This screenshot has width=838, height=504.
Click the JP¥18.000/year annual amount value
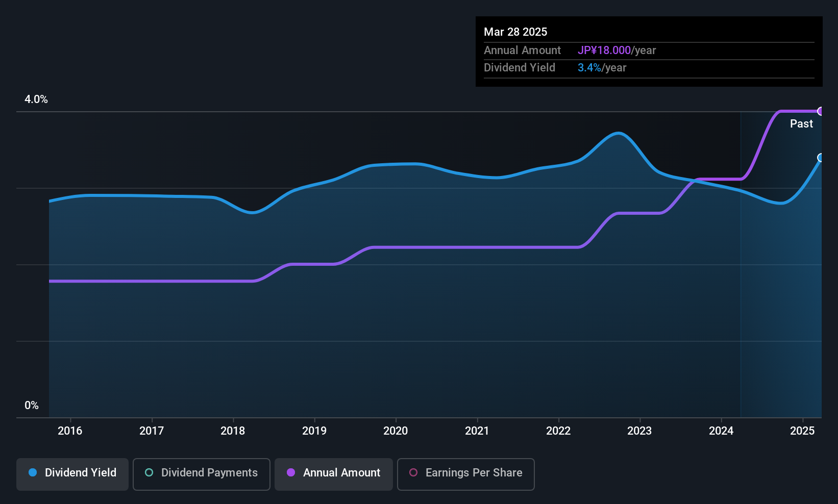617,50
